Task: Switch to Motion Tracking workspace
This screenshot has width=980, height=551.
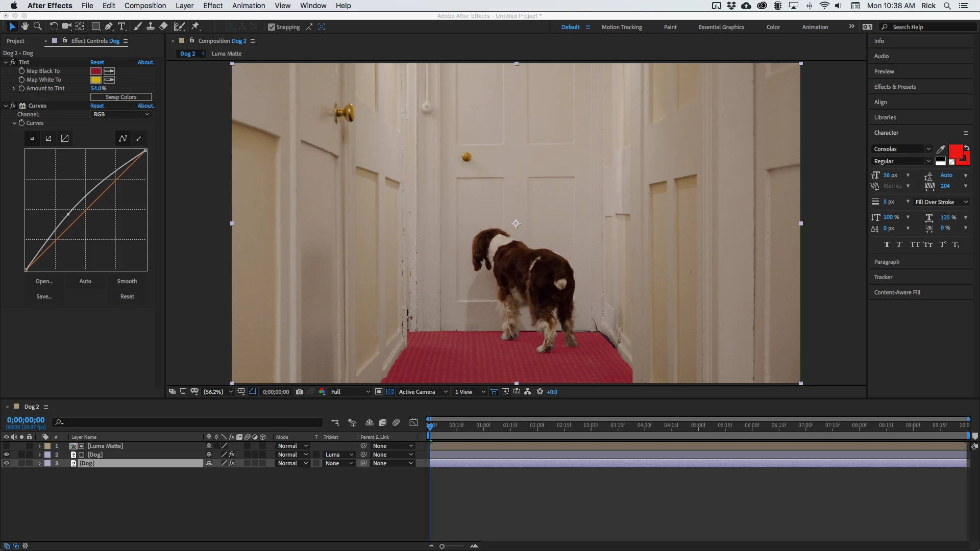Action: (x=621, y=27)
